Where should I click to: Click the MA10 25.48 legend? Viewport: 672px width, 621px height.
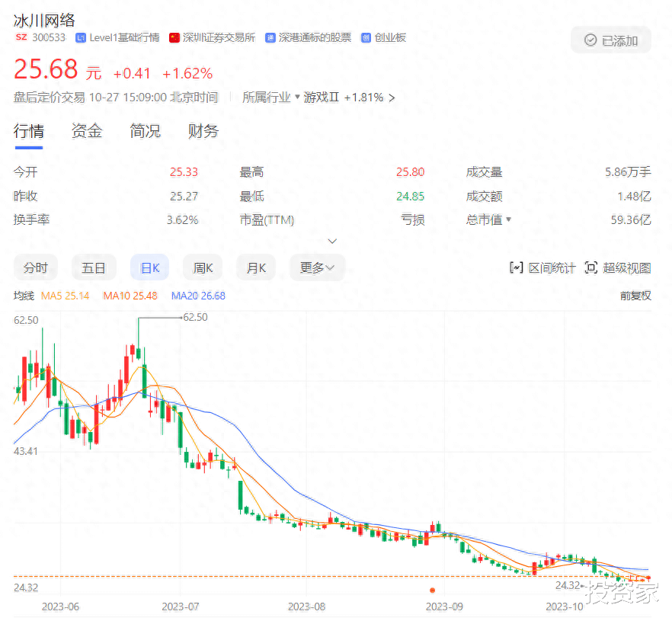(x=130, y=296)
